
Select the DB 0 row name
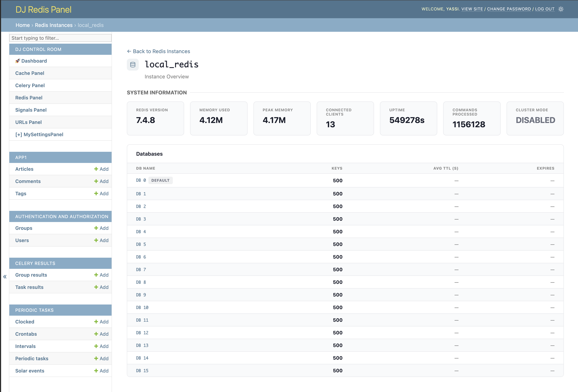coord(141,180)
